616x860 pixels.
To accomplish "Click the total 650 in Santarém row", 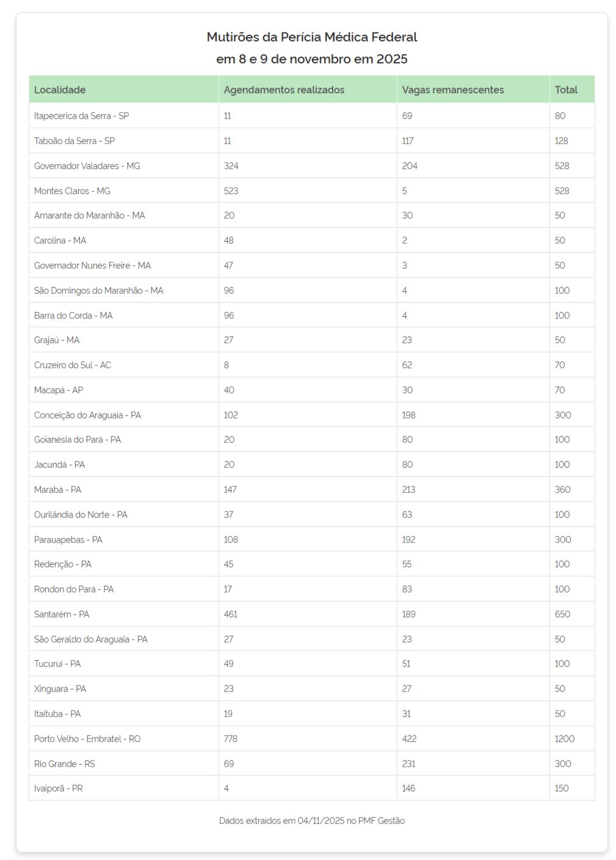I will pos(562,614).
